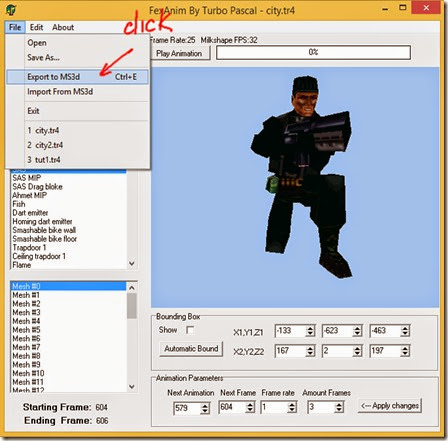Click stepper arrows of Frame rate field
The image size is (448, 441).
292,407
